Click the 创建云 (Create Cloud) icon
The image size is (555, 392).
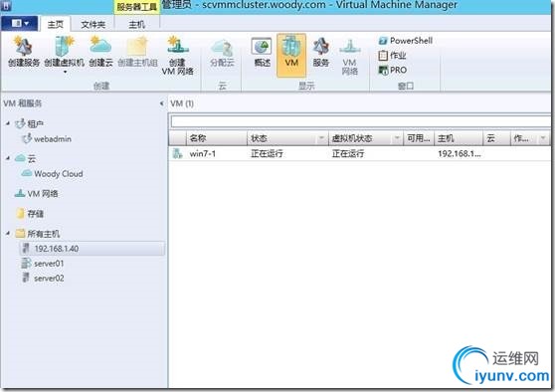click(x=100, y=52)
